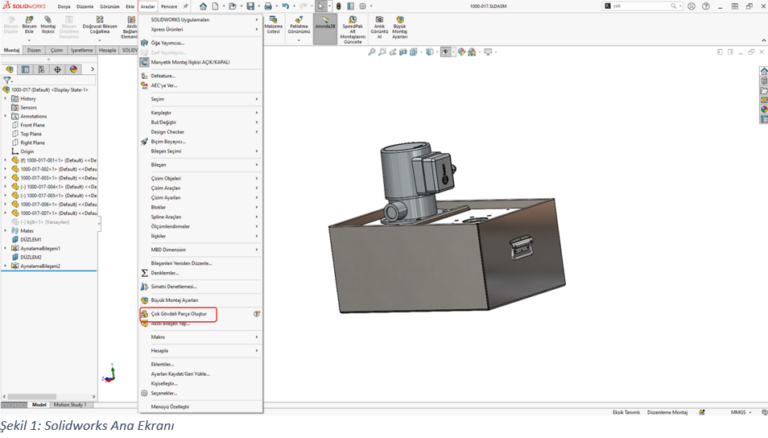Expand the Mates folder in tree
Viewport: 768px width, 438px height.
click(x=5, y=230)
